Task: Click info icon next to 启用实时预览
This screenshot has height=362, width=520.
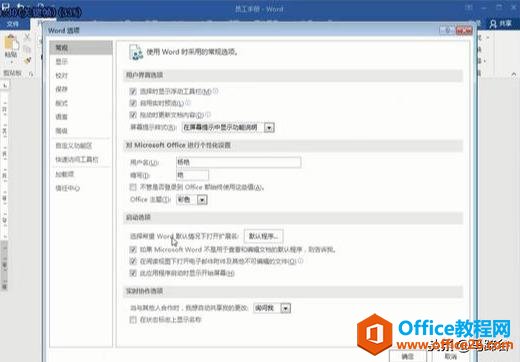Action: pos(188,103)
